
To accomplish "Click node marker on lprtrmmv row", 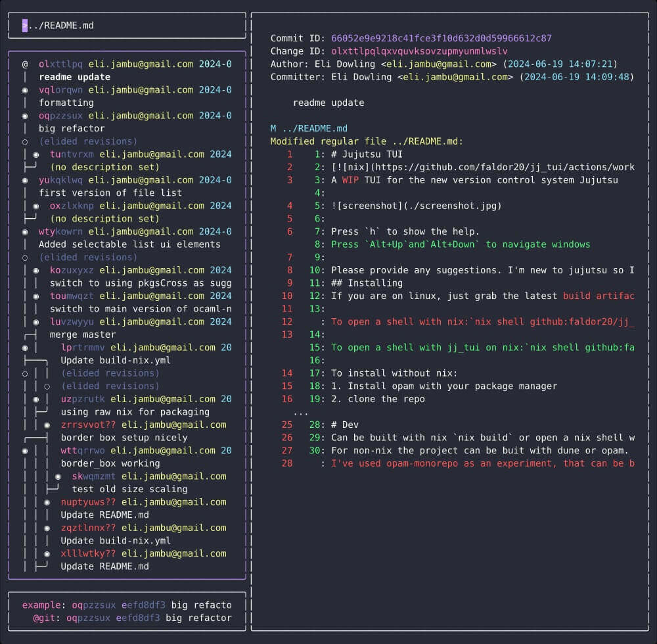I will [x=25, y=348].
